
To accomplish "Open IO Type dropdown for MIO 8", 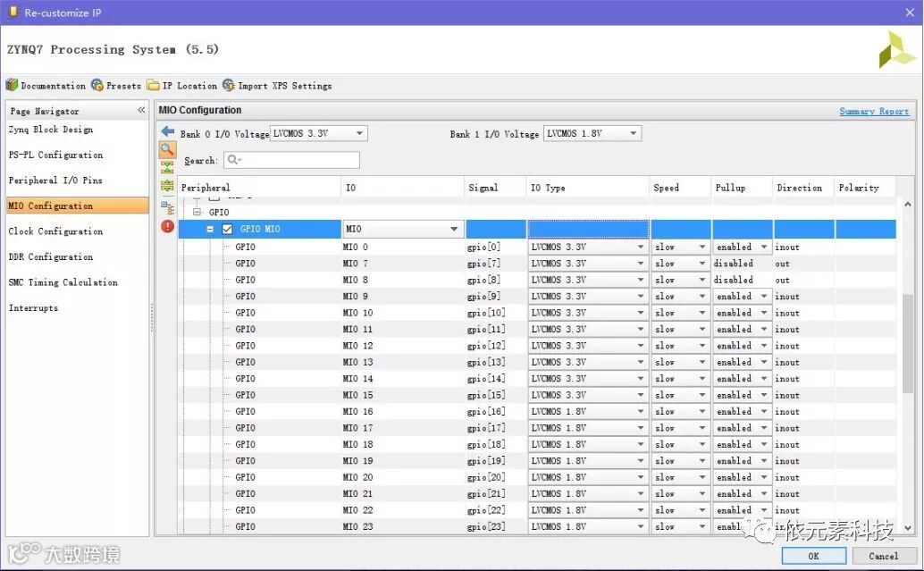I will [587, 280].
